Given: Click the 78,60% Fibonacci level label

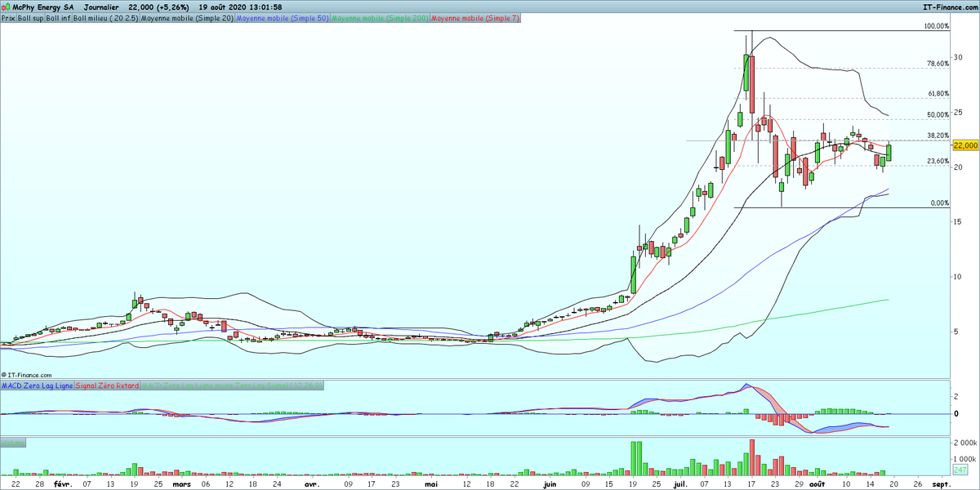Looking at the screenshot, I should 938,64.
